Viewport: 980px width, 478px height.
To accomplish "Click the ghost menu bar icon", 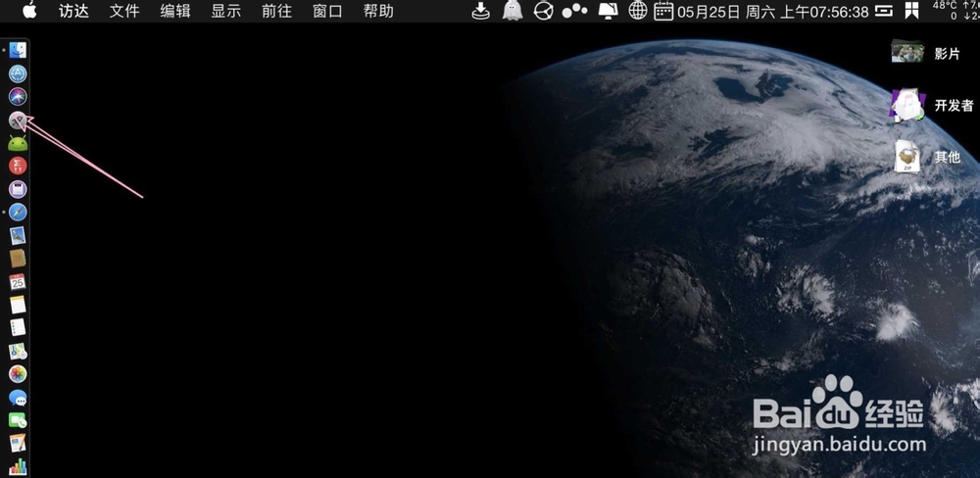I will (x=513, y=11).
